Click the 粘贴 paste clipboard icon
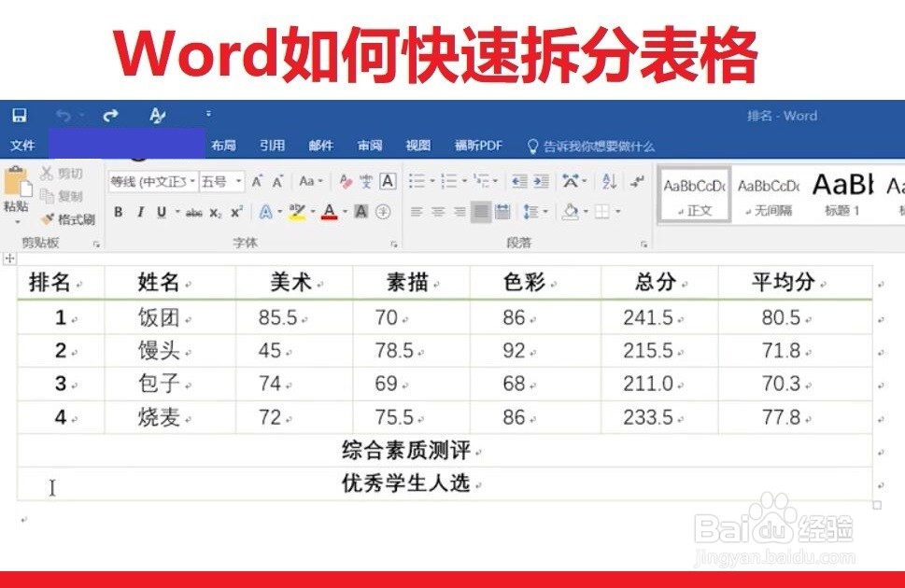This screenshot has width=905, height=588. pyautogui.click(x=17, y=182)
